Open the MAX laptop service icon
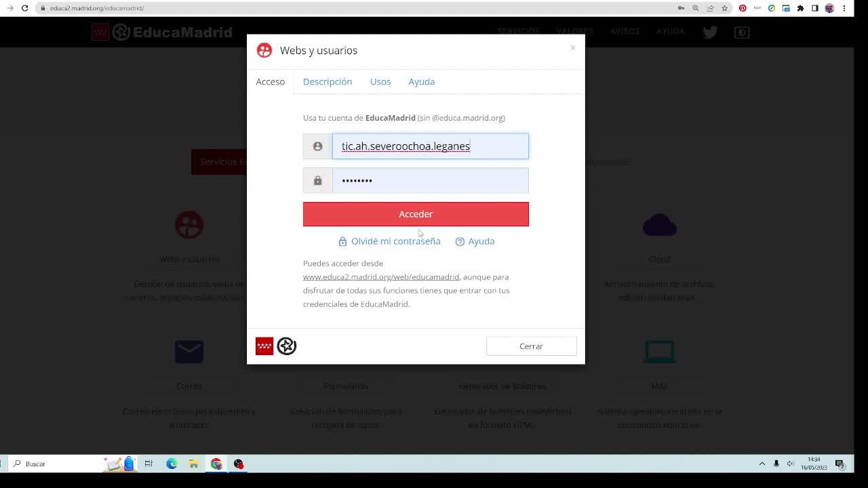The width and height of the screenshot is (868, 488). 659,351
